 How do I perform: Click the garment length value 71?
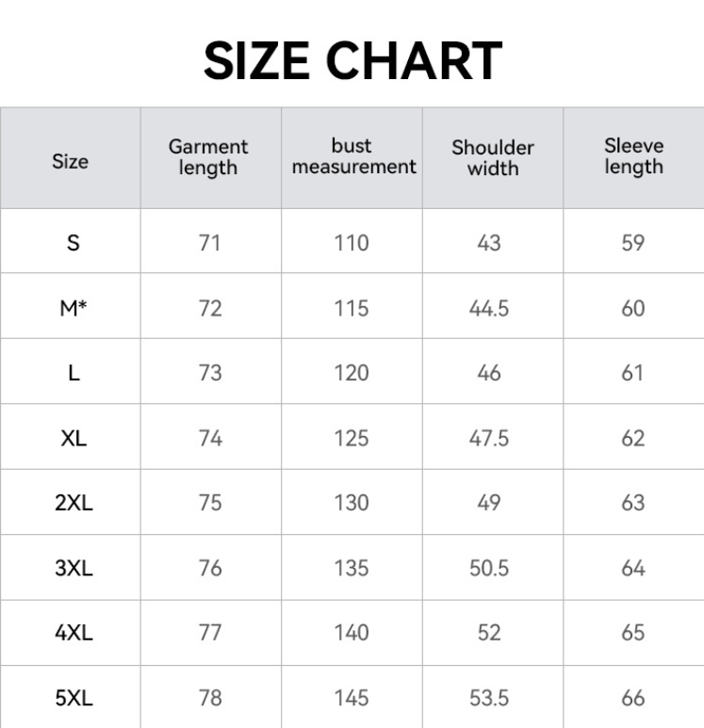click(209, 243)
